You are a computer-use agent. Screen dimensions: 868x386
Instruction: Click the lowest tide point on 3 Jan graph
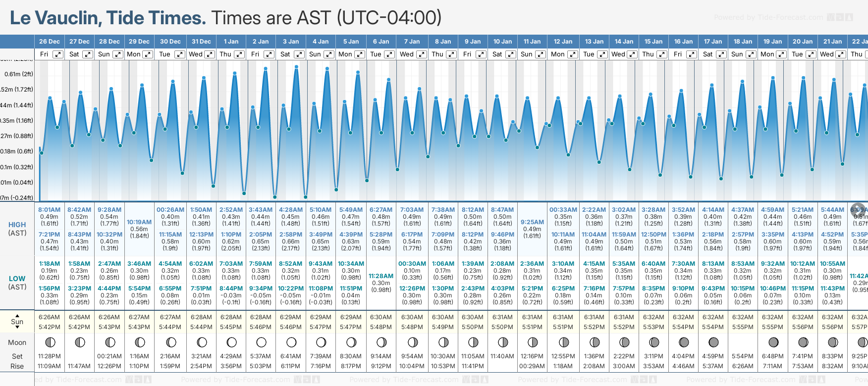coord(274,197)
